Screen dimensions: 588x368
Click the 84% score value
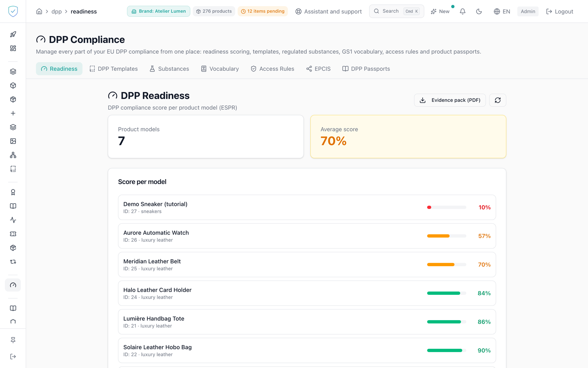pos(484,293)
